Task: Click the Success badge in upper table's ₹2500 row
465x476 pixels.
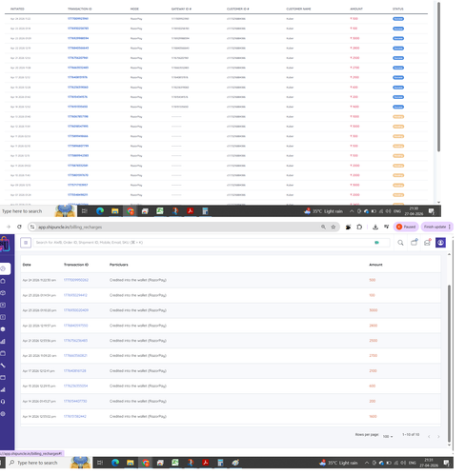Action: [x=398, y=58]
